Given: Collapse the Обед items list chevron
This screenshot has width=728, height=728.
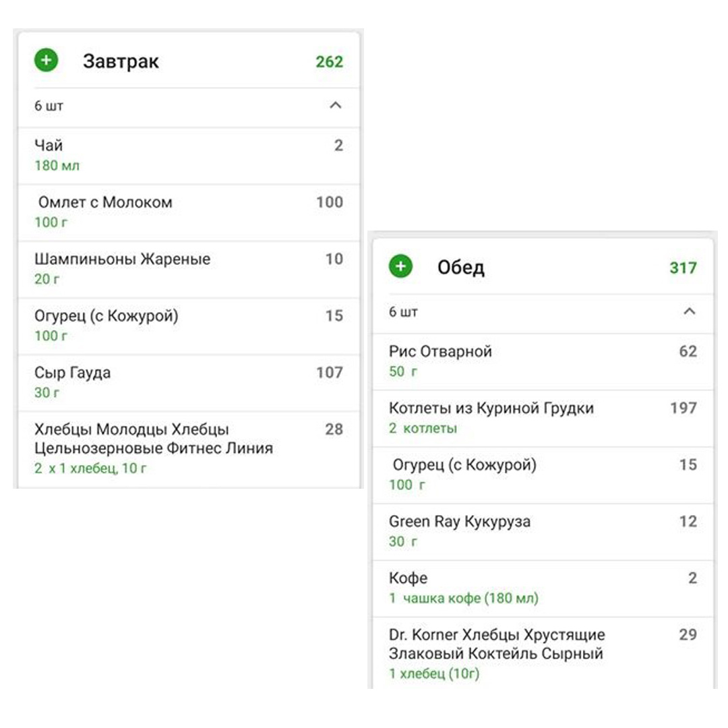Looking at the screenshot, I should 689,311.
